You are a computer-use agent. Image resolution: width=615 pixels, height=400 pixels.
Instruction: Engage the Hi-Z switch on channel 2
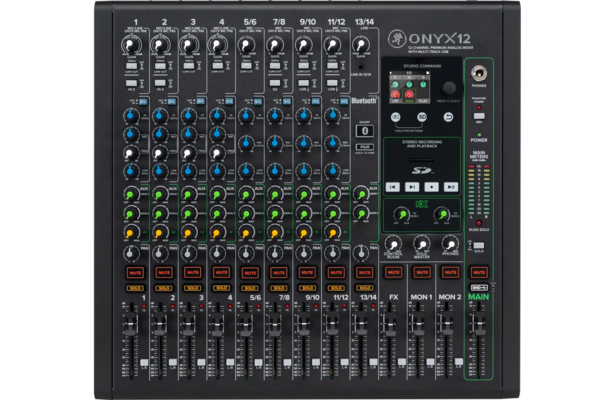(x=160, y=83)
